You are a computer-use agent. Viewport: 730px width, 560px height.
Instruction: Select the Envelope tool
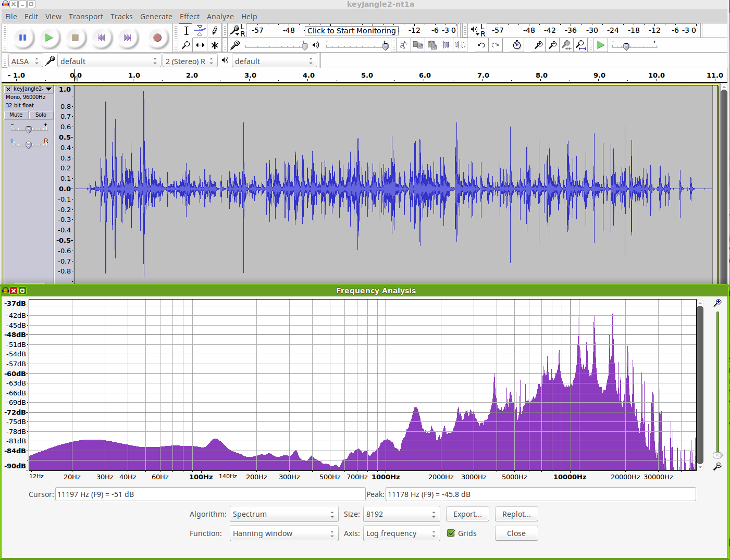(x=200, y=31)
